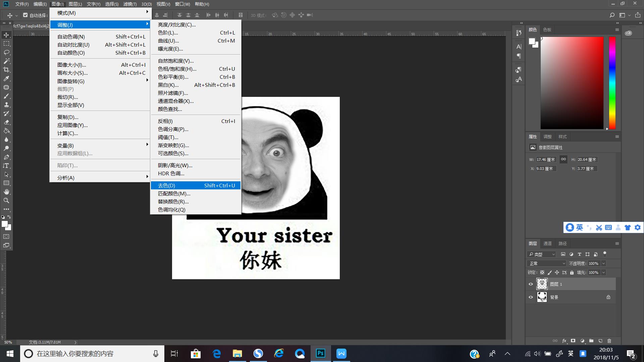The height and width of the screenshot is (362, 644).
Task: Select the 背景 layer thumbnail
Action: pos(542,297)
